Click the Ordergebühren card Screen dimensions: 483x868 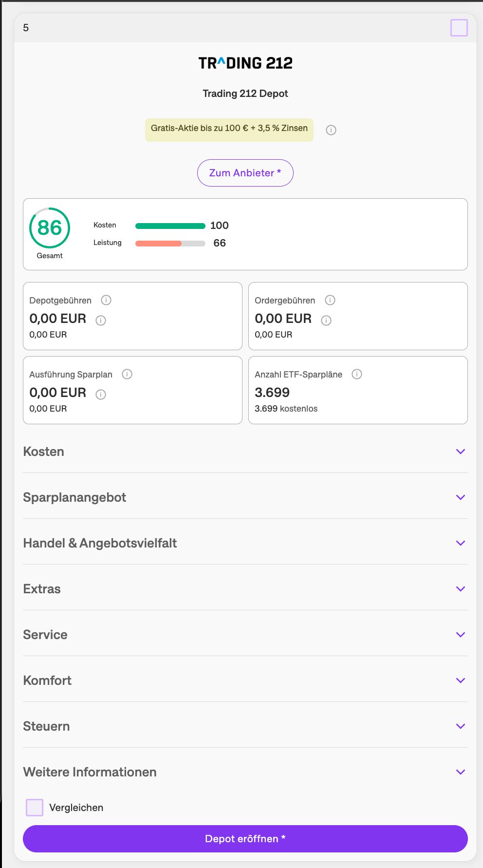coord(358,316)
